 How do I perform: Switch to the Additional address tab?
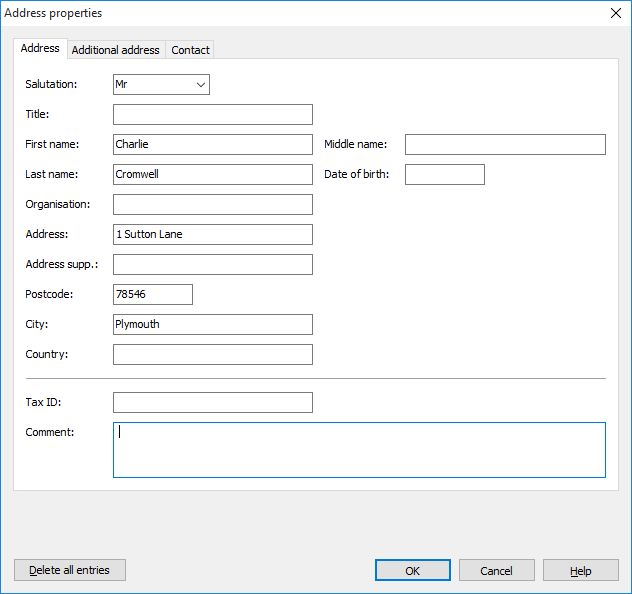115,50
